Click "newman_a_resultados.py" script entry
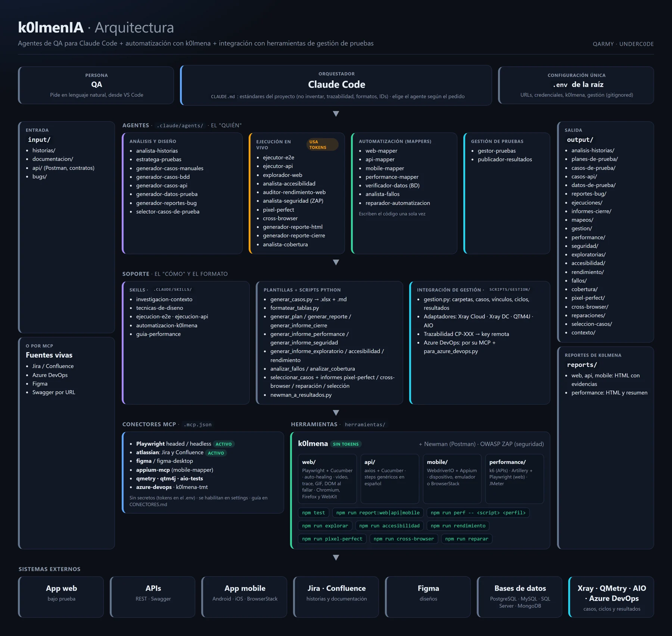The image size is (672, 636). point(301,395)
